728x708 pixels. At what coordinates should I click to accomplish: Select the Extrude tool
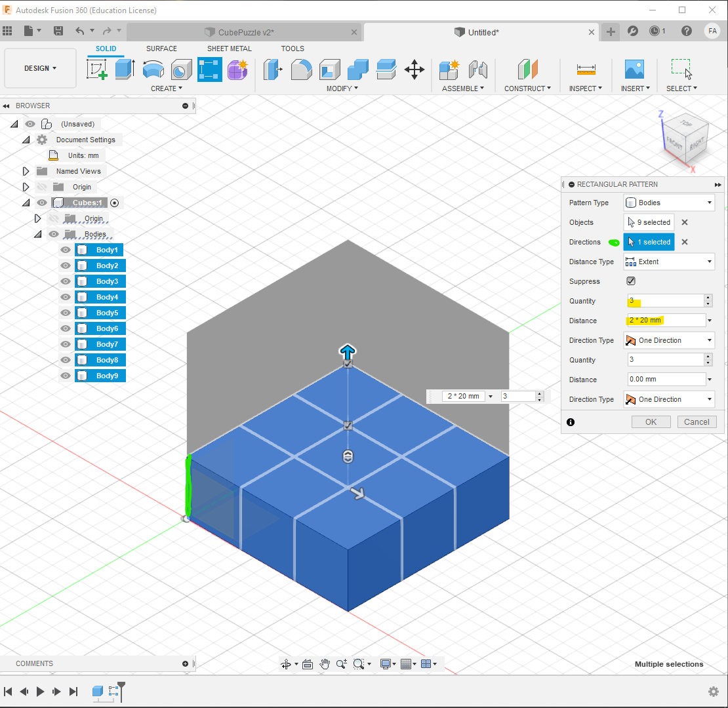[125, 70]
